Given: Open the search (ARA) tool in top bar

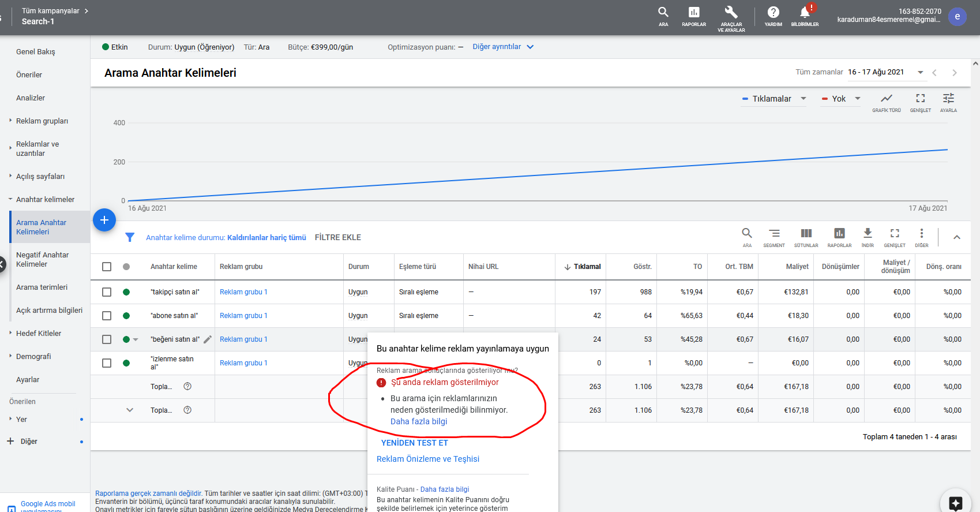Looking at the screenshot, I should click(663, 16).
